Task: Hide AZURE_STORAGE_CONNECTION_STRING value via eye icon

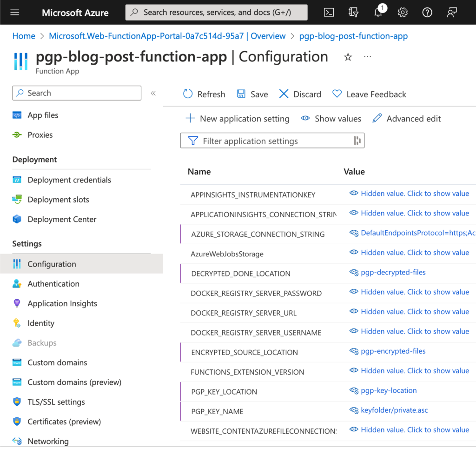Action: click(354, 233)
